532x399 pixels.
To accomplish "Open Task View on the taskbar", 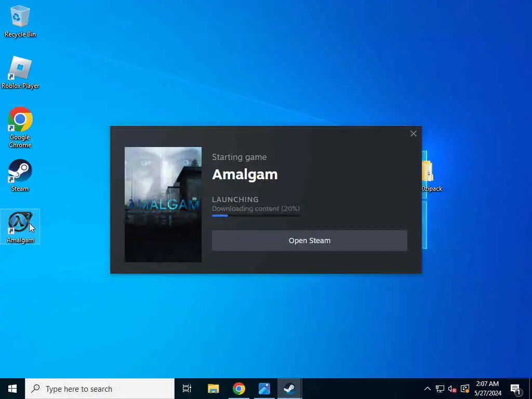I will click(187, 389).
